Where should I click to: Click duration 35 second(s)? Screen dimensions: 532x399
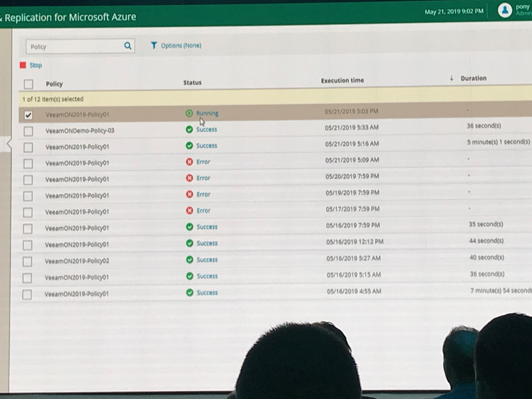[x=486, y=224]
